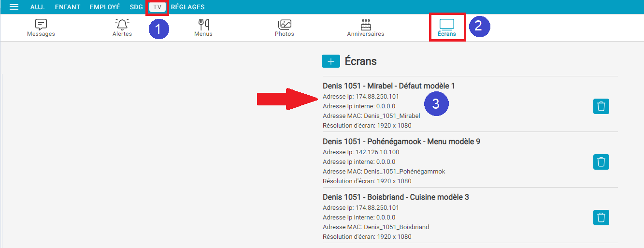Click Mirabel's Adresse Ip 174.88.250.101 line
Screen dimensions: 644x248
point(361,97)
